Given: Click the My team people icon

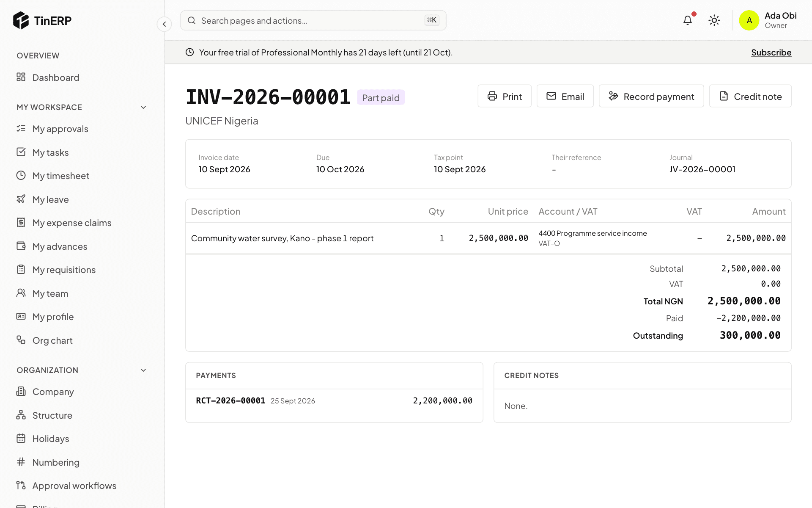Looking at the screenshot, I should 21,293.
